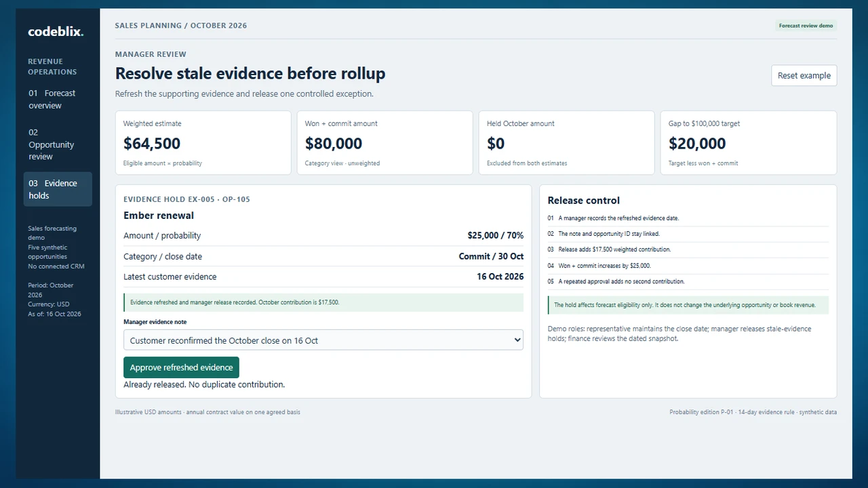
Task: Click the Ember renewal heading
Action: [159, 216]
